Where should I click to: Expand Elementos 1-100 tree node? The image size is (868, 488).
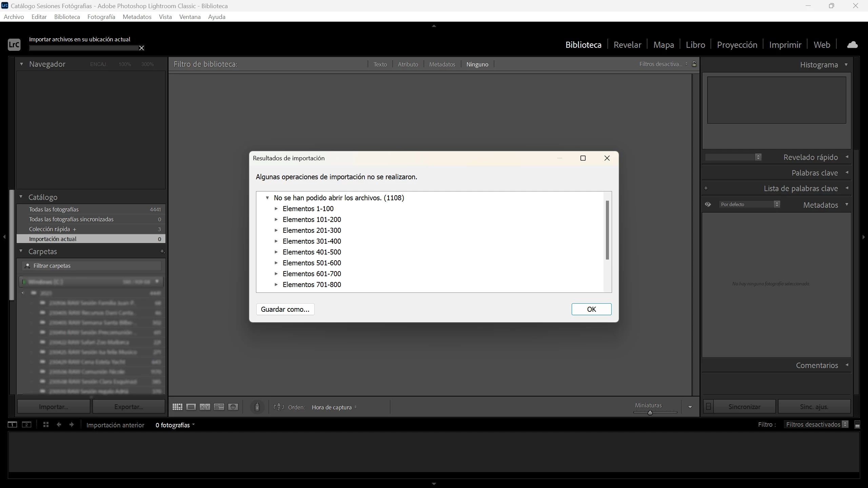click(276, 209)
